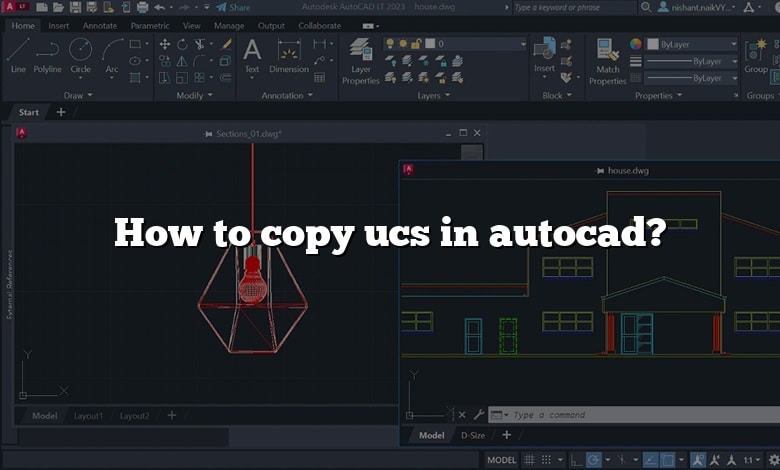This screenshot has height=470, width=780.
Task: Click the Rotate tool icon
Action: coord(182,44)
